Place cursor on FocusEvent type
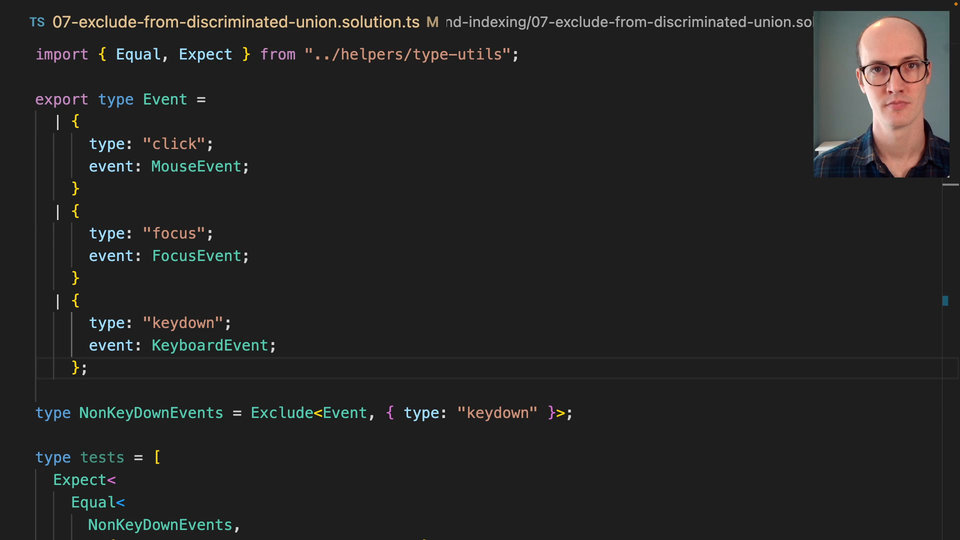This screenshot has height=540, width=960. coord(196,256)
